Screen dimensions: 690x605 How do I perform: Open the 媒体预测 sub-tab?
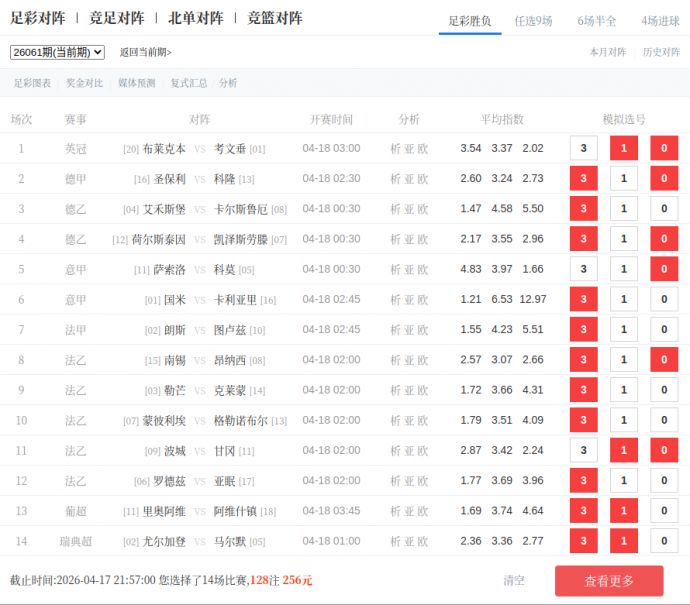coord(137,83)
